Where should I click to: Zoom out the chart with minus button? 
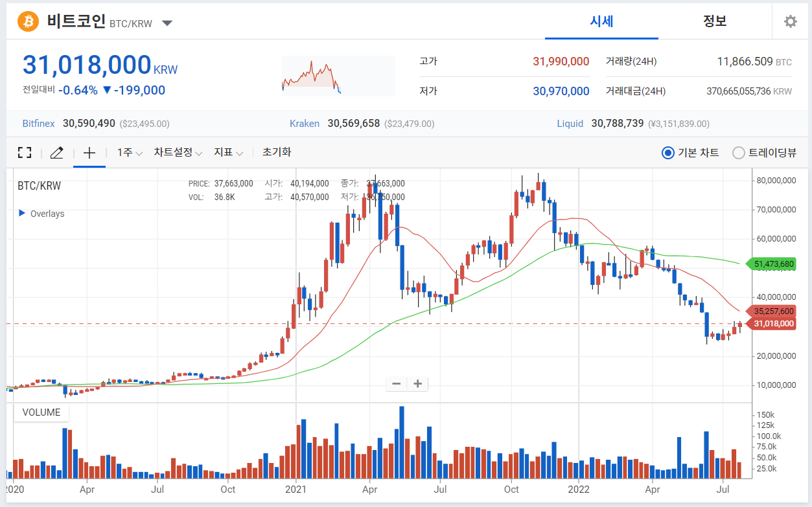click(x=397, y=384)
